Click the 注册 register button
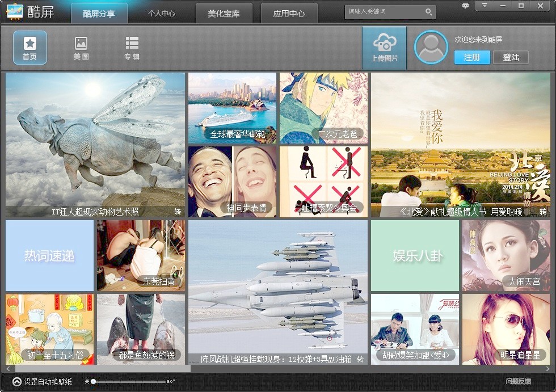This screenshot has width=556, height=392. coord(472,57)
